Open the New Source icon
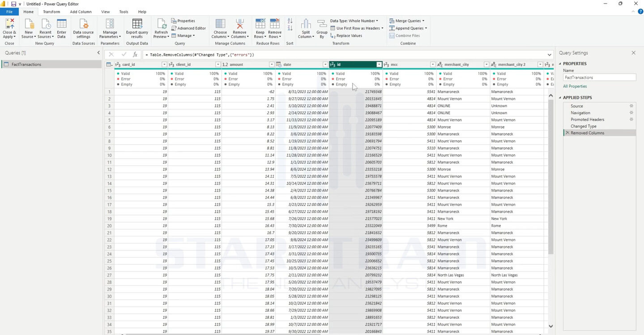 pos(29,24)
